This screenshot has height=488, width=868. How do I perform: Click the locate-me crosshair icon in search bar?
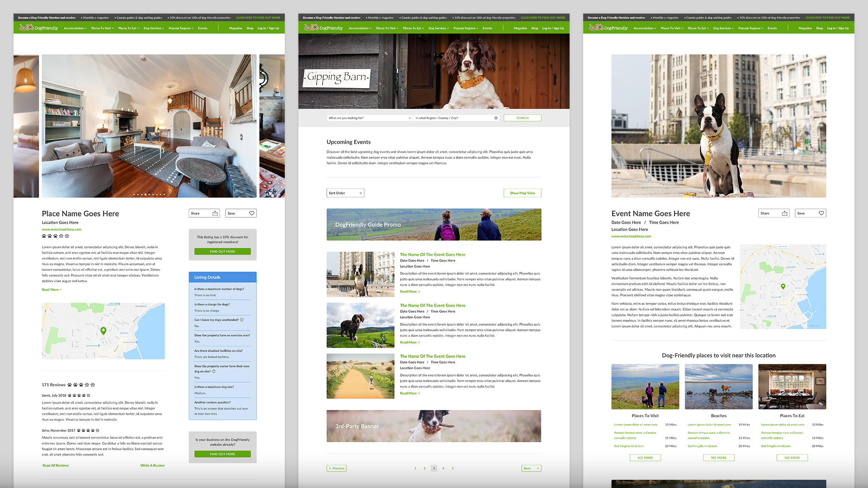click(496, 118)
